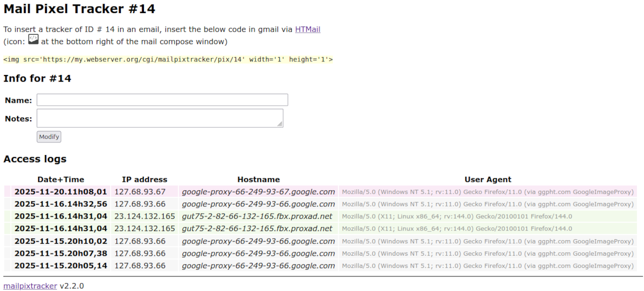
Task: Click the 'Name:' label
Action: point(19,100)
